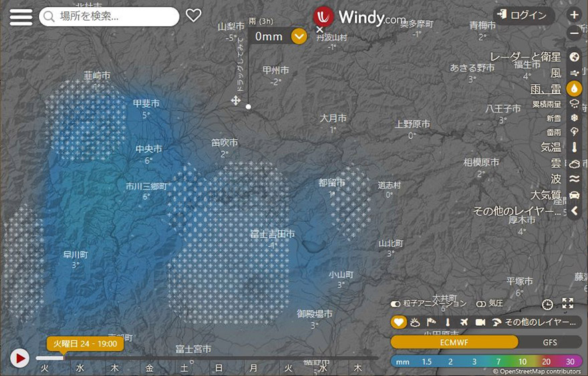Open the hamburger main menu
This screenshot has width=588, height=376.
coord(21,17)
